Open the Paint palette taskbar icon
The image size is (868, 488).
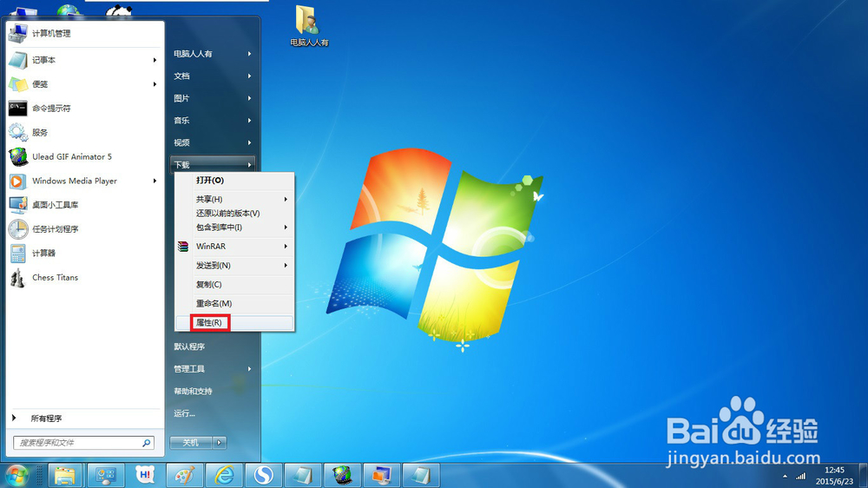click(184, 476)
